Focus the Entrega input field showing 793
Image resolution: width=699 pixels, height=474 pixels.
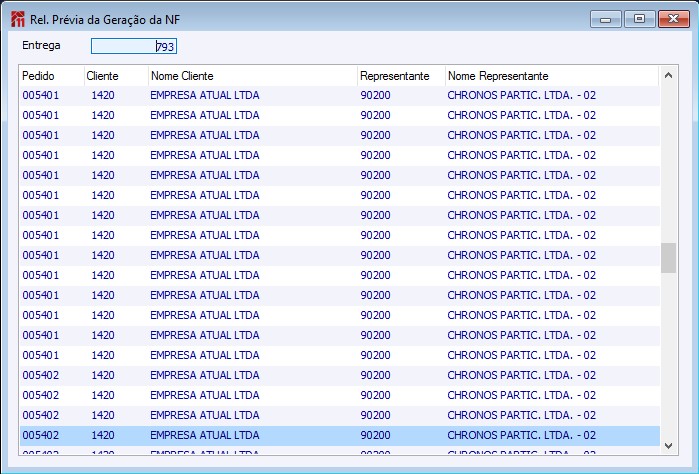click(x=134, y=46)
